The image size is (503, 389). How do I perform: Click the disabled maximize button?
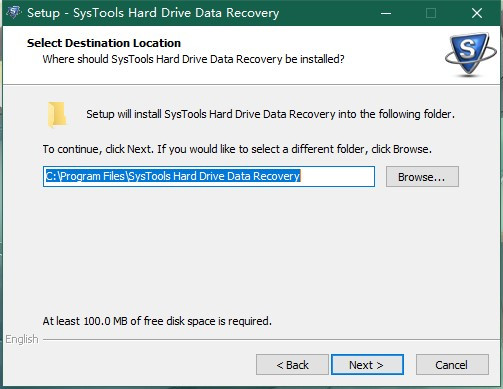[x=431, y=13]
